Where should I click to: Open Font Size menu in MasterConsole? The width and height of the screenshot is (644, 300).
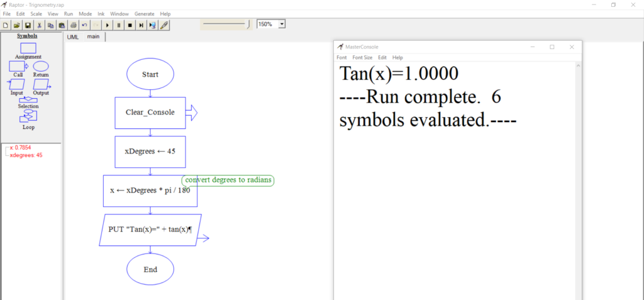pyautogui.click(x=362, y=57)
